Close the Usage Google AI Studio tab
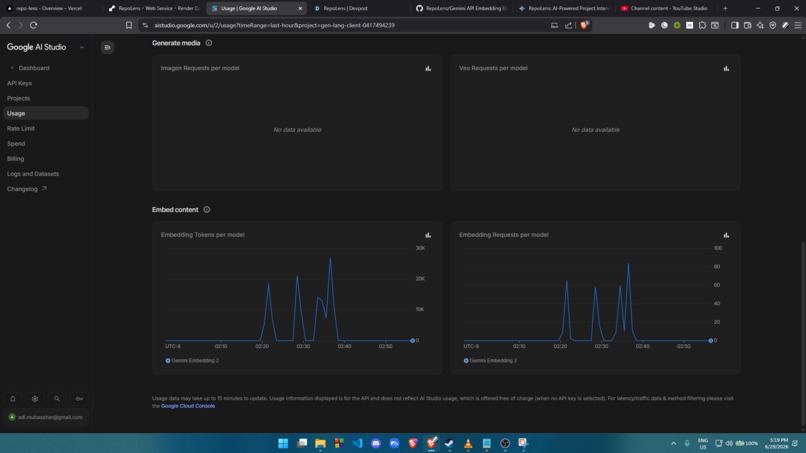The image size is (806, 453). coord(300,8)
